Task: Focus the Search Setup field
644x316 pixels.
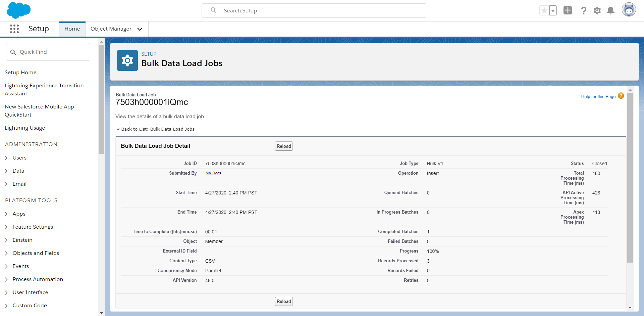Action: (314, 11)
